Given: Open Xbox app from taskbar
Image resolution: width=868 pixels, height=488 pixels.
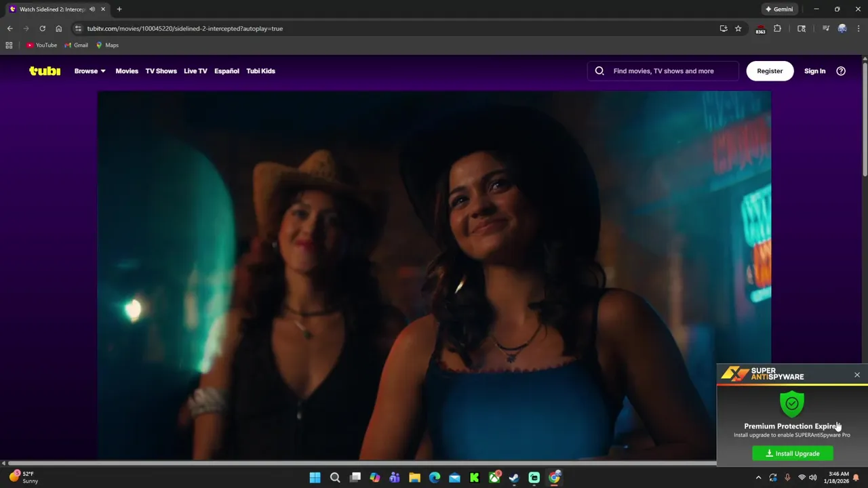Looking at the screenshot, I should pyautogui.click(x=494, y=478).
